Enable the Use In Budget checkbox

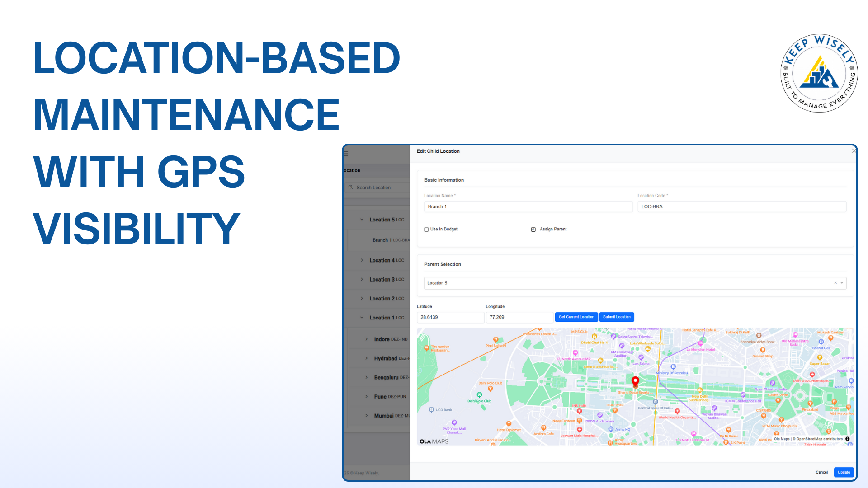(426, 230)
